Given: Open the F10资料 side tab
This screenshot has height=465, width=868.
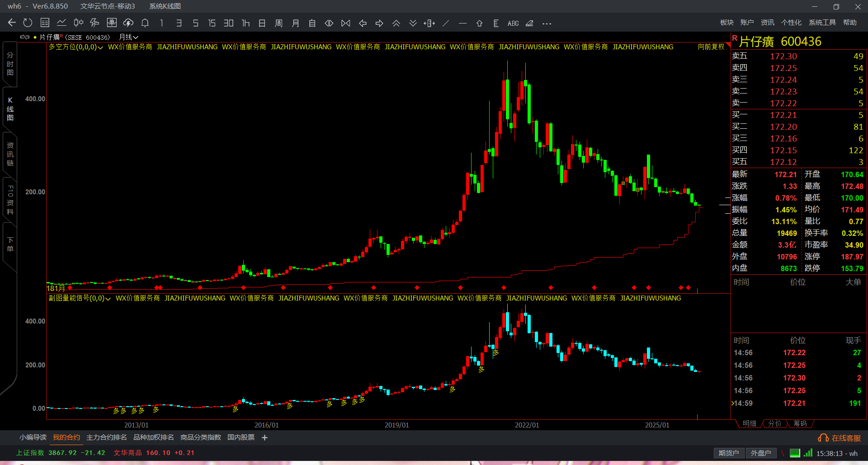Looking at the screenshot, I should [10, 200].
